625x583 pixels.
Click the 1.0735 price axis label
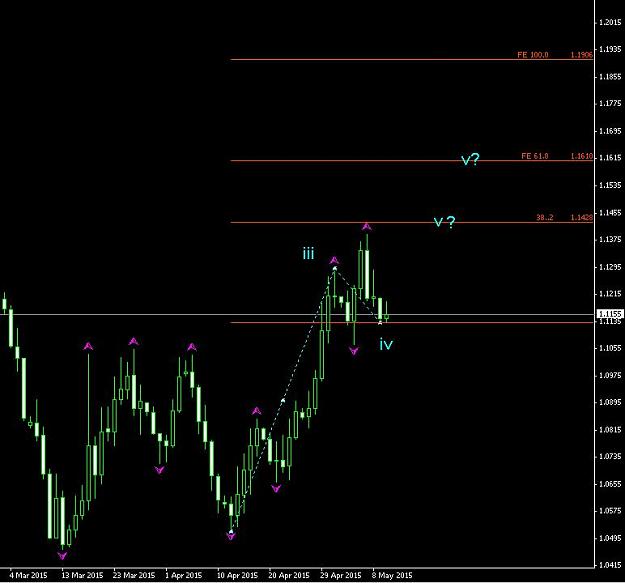click(x=610, y=457)
